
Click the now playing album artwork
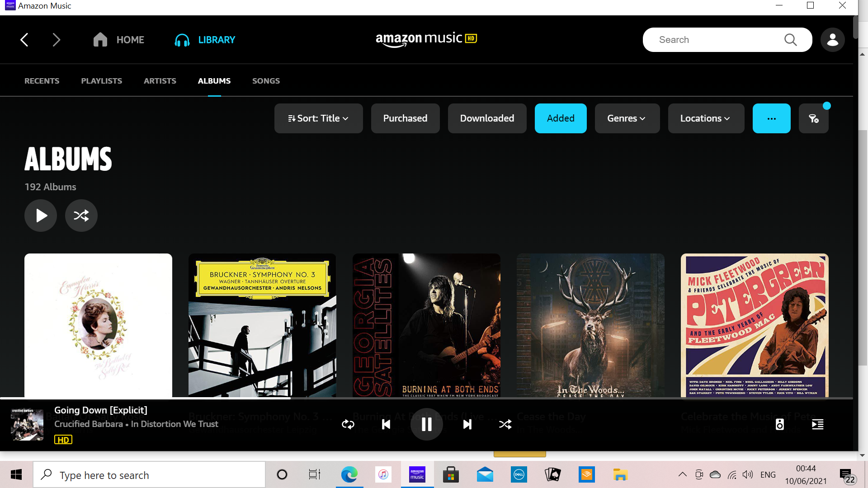point(27,424)
